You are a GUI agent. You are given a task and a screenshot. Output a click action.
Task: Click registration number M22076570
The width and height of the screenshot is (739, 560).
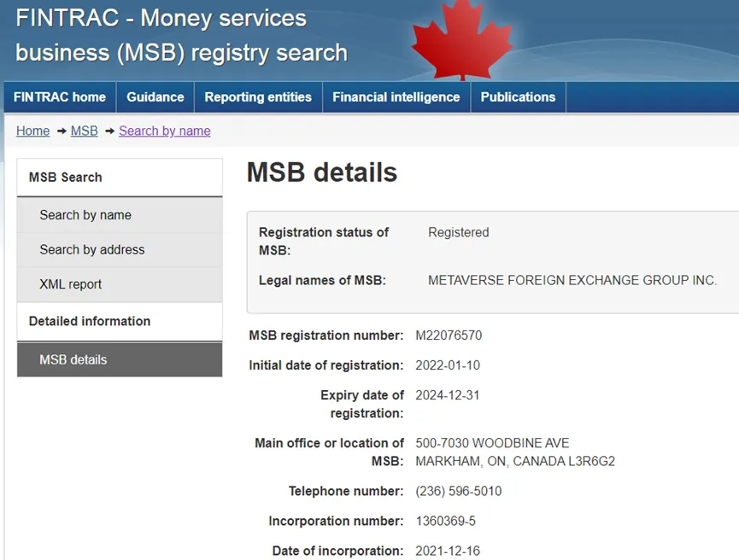449,335
